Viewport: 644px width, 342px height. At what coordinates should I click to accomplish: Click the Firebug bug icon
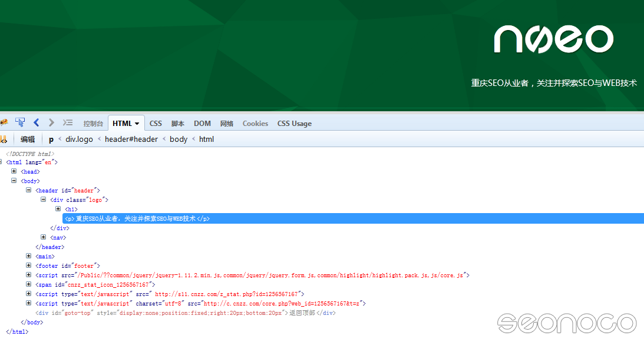4,123
